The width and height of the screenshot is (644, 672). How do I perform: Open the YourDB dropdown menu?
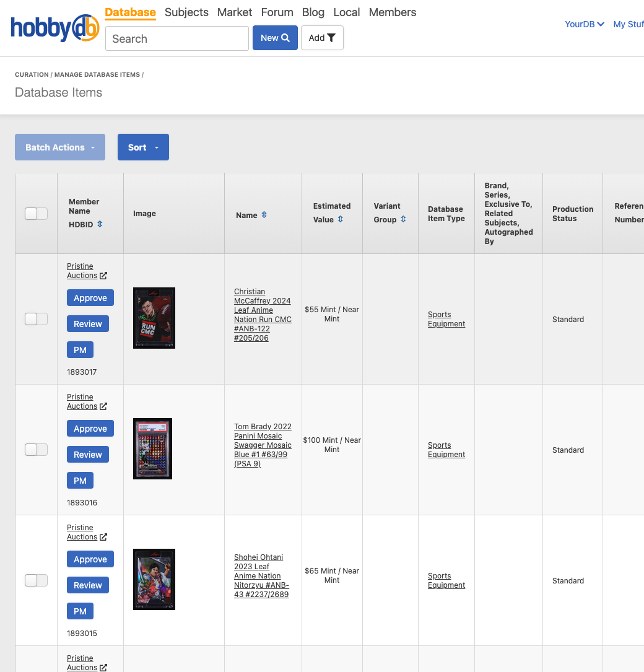click(x=584, y=24)
